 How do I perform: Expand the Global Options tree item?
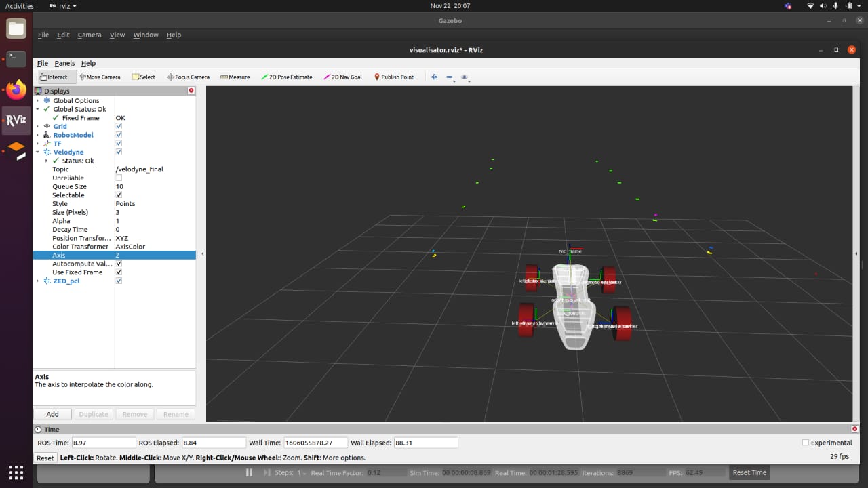tap(38, 100)
